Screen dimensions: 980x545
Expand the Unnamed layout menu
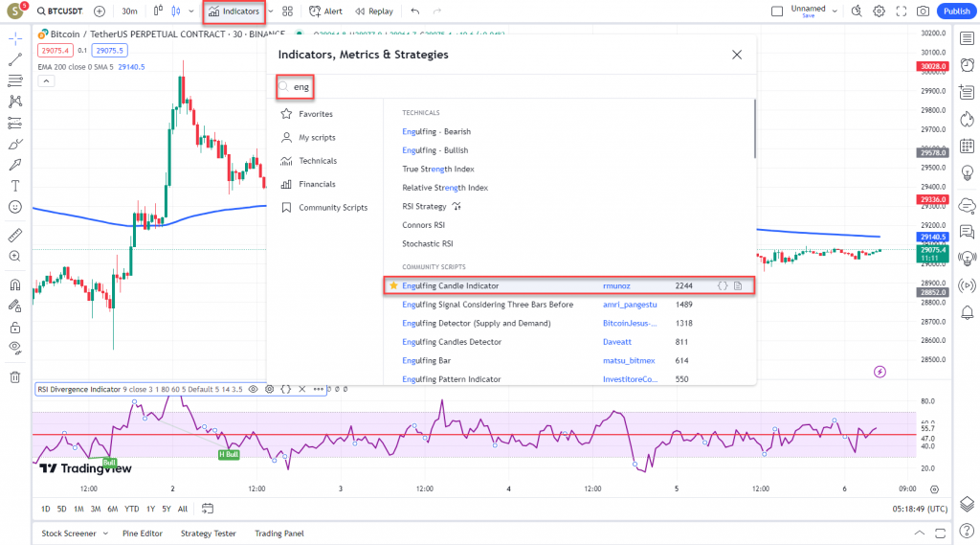[835, 11]
